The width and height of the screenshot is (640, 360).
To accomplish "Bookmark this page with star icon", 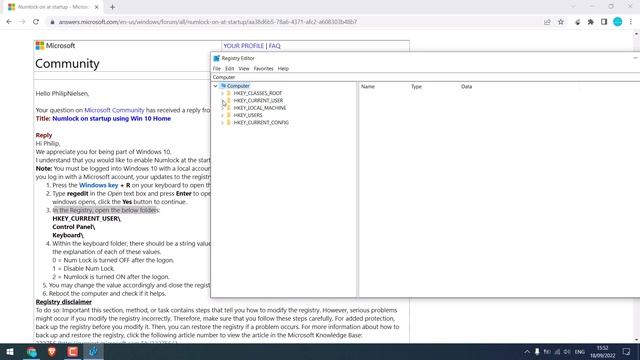I will coord(561,22).
